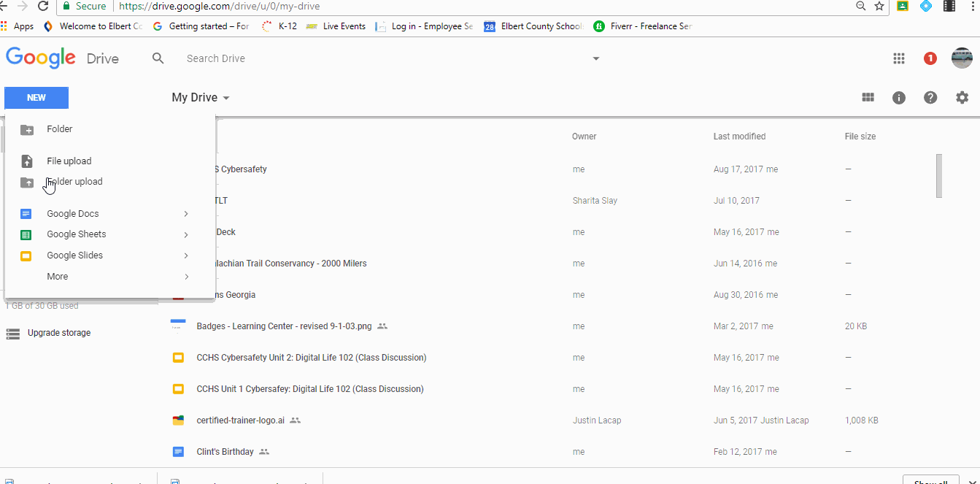Choose Google Docs from the New menu
The image size is (980, 484).
click(x=109, y=214)
